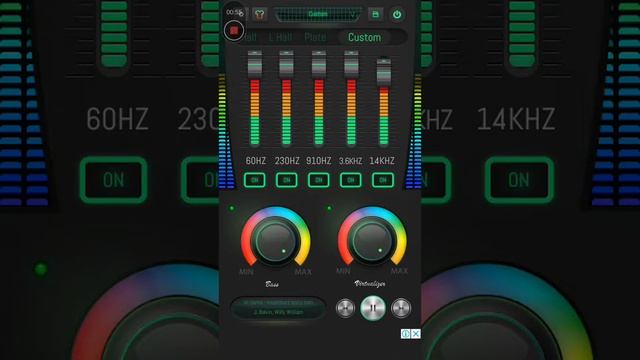640x360 pixels.
Task: Select the L.Hall reverb tab
Action: [x=280, y=38]
